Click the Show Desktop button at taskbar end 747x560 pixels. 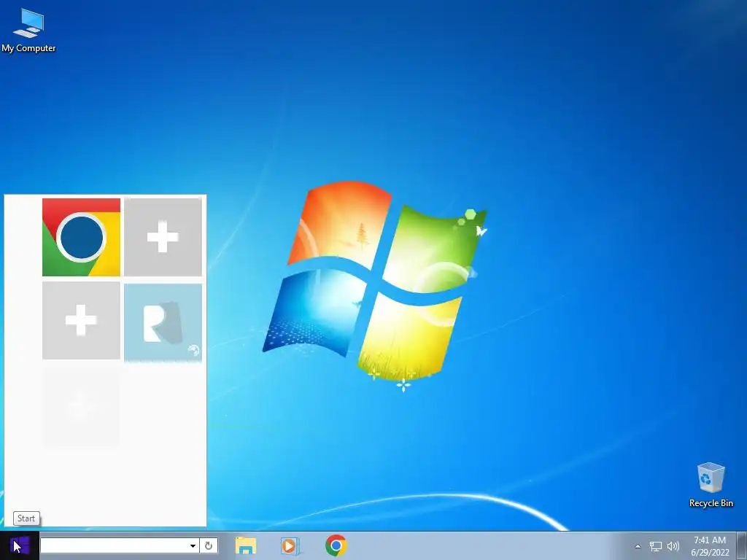[x=742, y=545]
